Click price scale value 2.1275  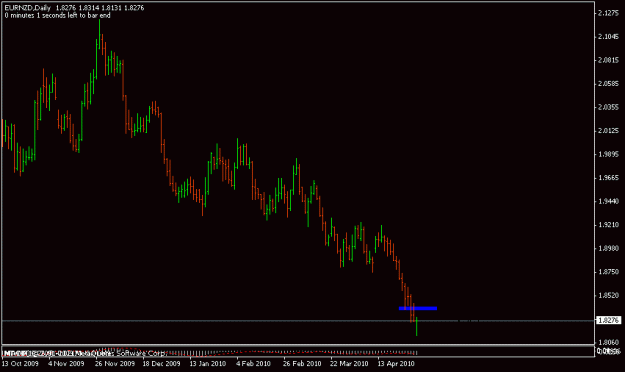click(608, 13)
